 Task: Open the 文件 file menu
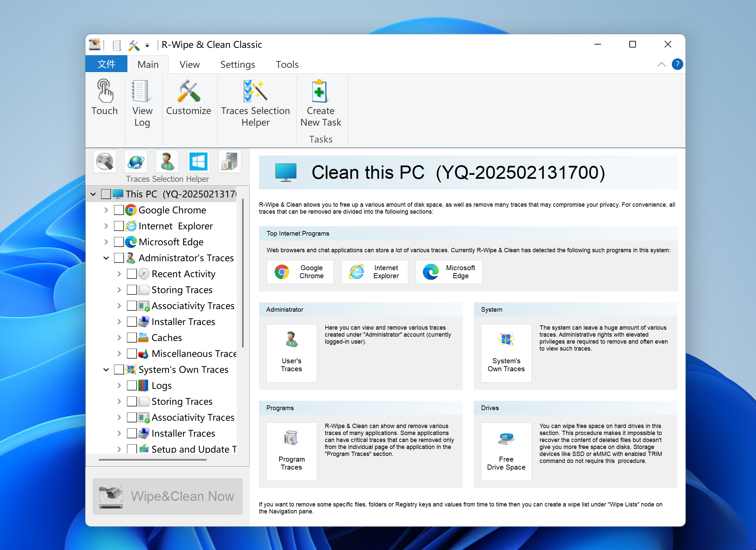pos(106,64)
